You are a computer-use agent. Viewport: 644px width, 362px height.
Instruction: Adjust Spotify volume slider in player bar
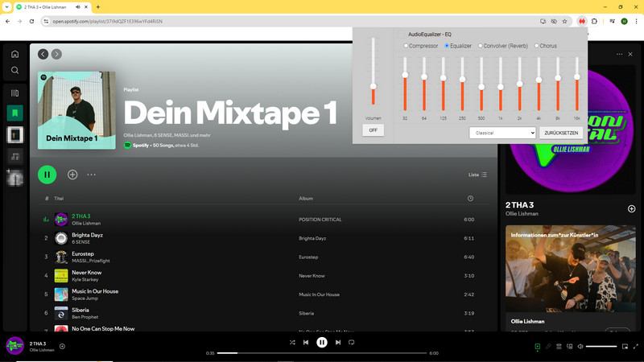[601, 347]
